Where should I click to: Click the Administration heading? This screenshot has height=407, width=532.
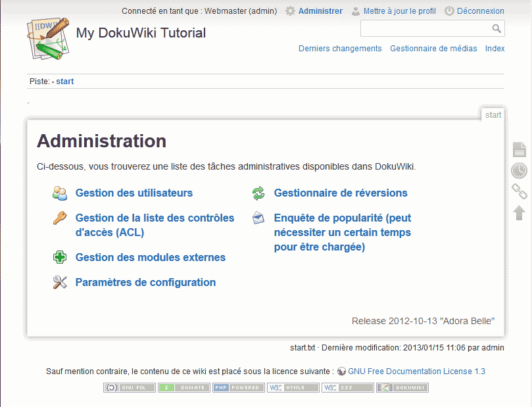[x=101, y=141]
